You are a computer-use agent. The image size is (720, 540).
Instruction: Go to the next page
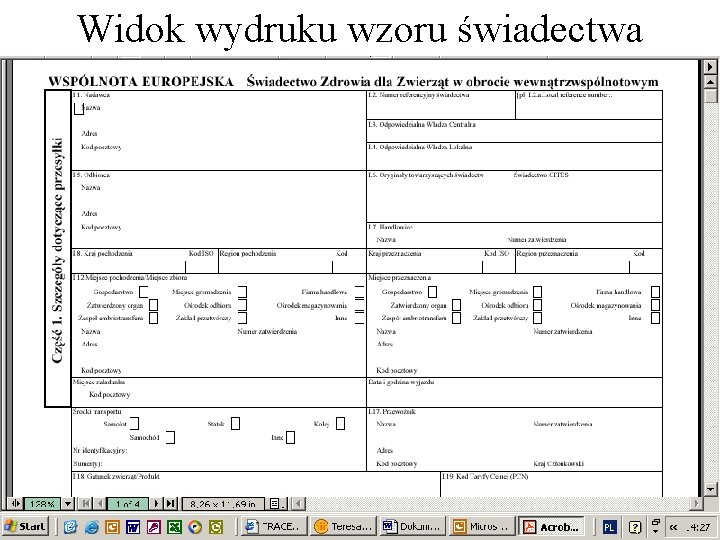pos(156,504)
